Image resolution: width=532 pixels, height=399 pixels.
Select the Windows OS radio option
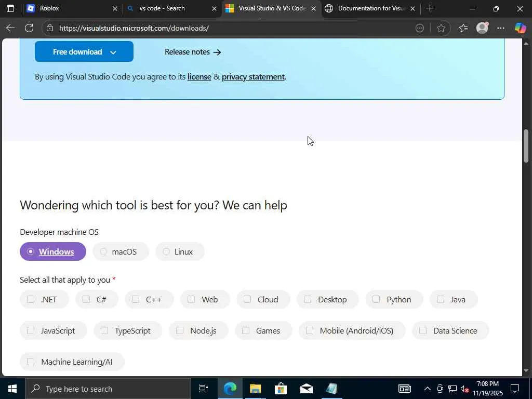click(x=53, y=252)
